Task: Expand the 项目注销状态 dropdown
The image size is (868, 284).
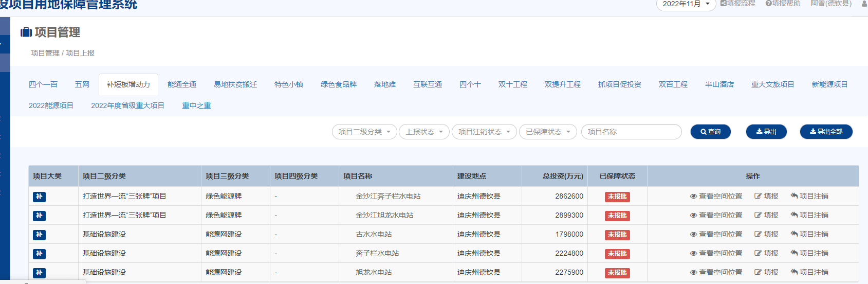Action: [x=484, y=132]
